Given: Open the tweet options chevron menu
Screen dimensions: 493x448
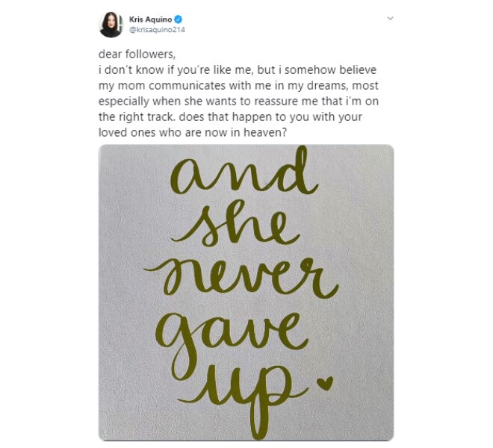Looking at the screenshot, I should (390, 18).
